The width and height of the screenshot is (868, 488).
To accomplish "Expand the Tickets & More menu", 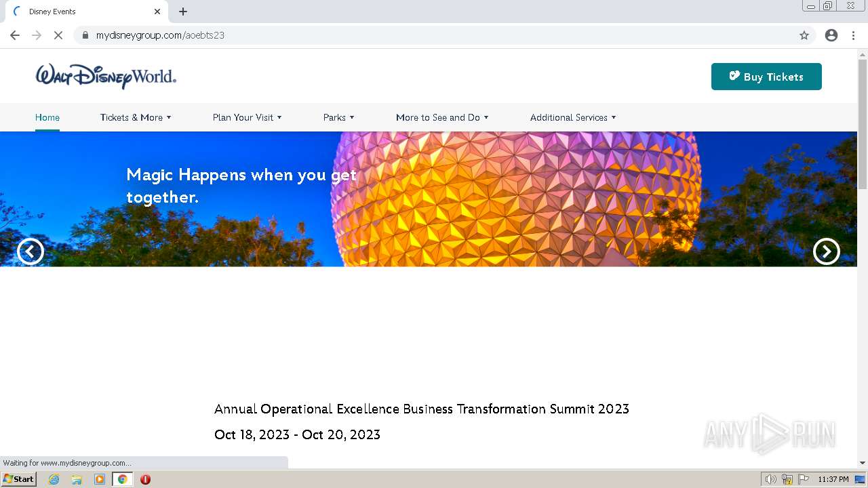I will pyautogui.click(x=136, y=117).
